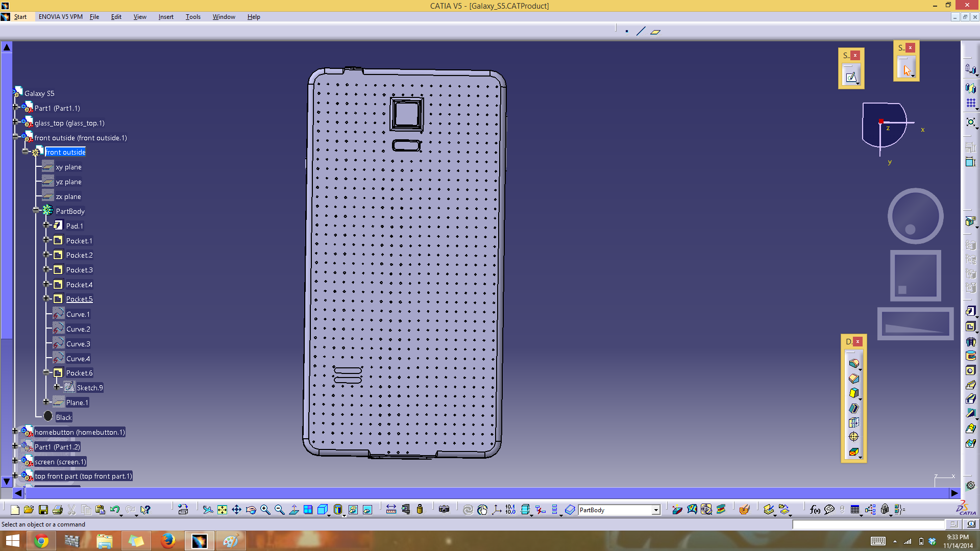Click the power input command field
The width and height of the screenshot is (980, 551).
point(869,524)
